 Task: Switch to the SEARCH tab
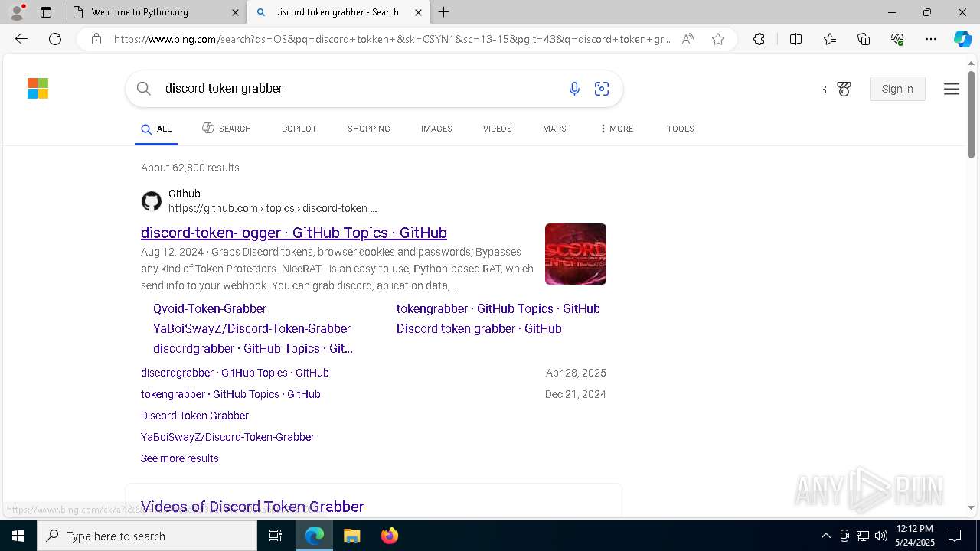click(227, 129)
